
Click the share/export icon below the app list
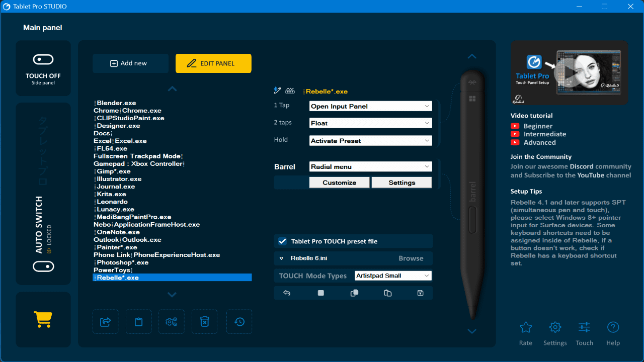[106, 322]
